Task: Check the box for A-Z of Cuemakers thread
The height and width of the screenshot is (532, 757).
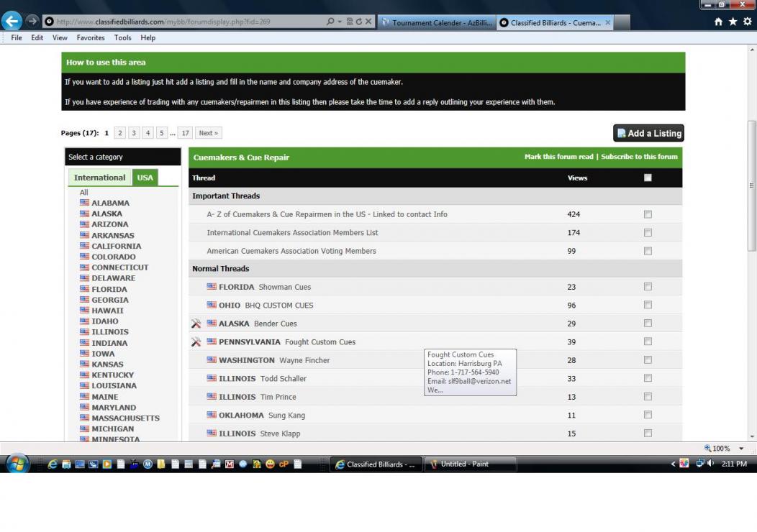Action: point(648,214)
